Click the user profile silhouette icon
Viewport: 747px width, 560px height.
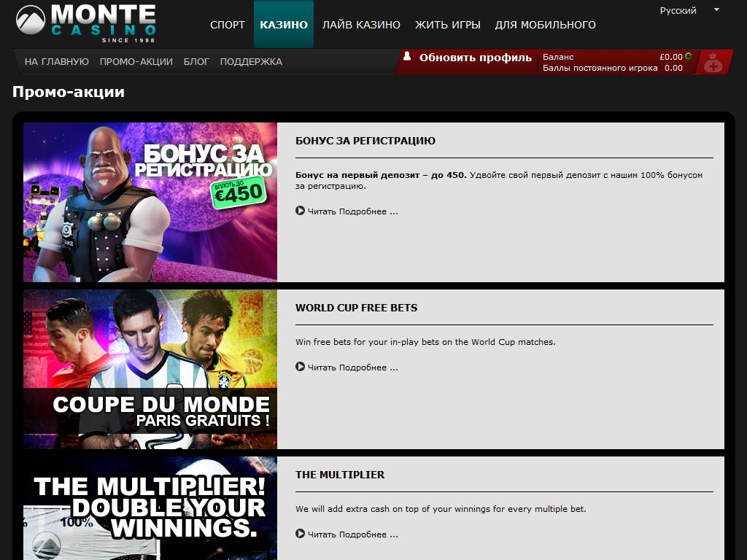click(407, 56)
